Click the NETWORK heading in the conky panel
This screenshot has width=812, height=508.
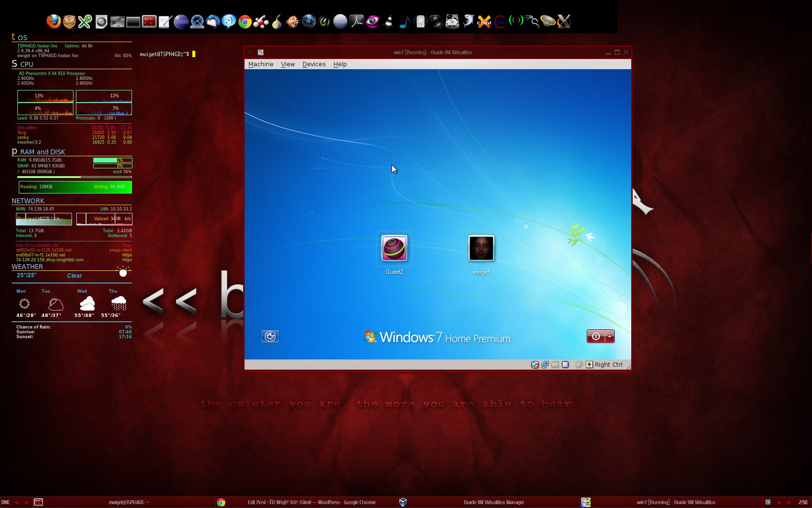point(28,201)
